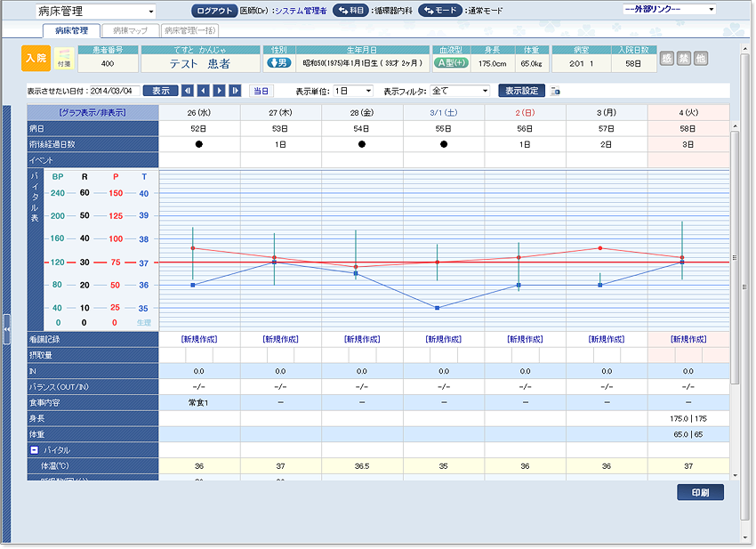Click temperature point on 3/1 (35)
This screenshot has height=549, width=756.
point(438,308)
